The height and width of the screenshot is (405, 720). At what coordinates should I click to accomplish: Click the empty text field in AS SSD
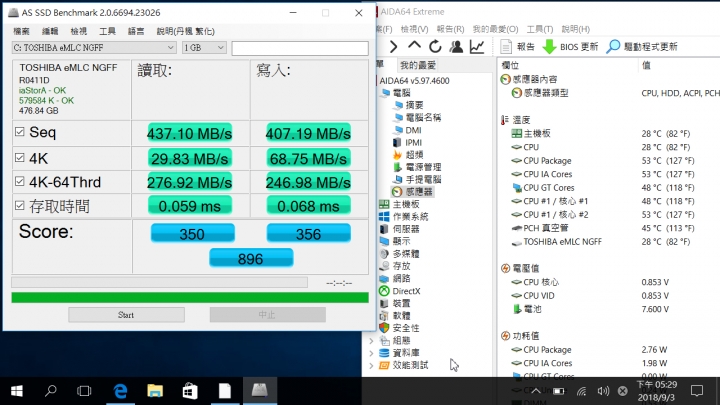300,48
